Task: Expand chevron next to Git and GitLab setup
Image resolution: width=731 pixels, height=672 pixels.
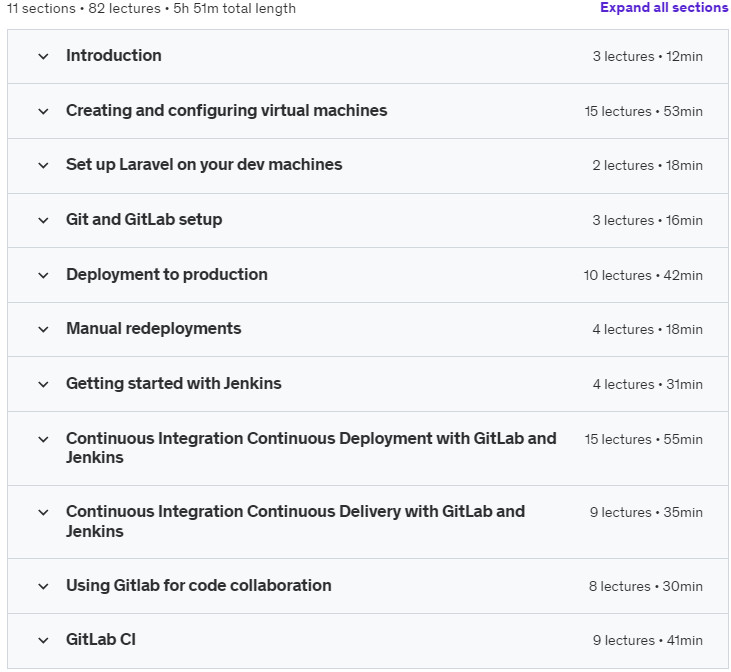Action: coord(43,221)
